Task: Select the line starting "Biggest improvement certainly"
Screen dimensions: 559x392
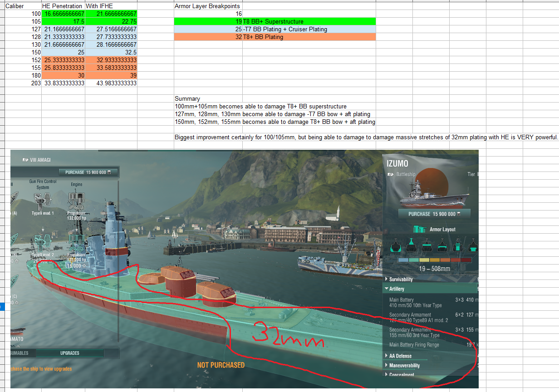Action: pos(366,137)
